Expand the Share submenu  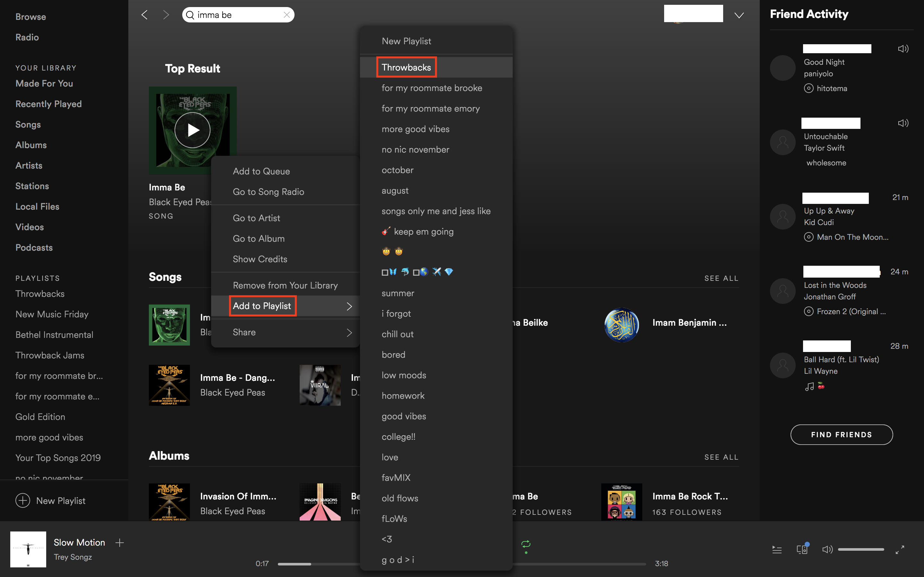tap(244, 332)
